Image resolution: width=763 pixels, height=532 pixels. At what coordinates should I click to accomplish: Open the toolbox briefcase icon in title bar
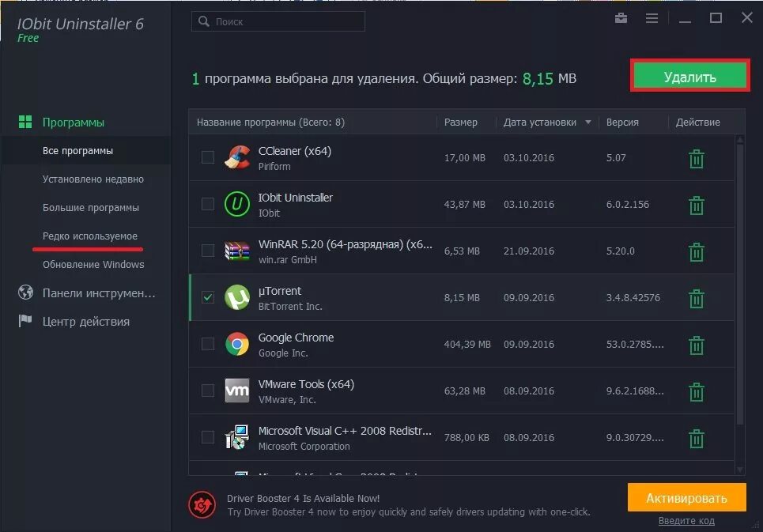click(x=621, y=18)
